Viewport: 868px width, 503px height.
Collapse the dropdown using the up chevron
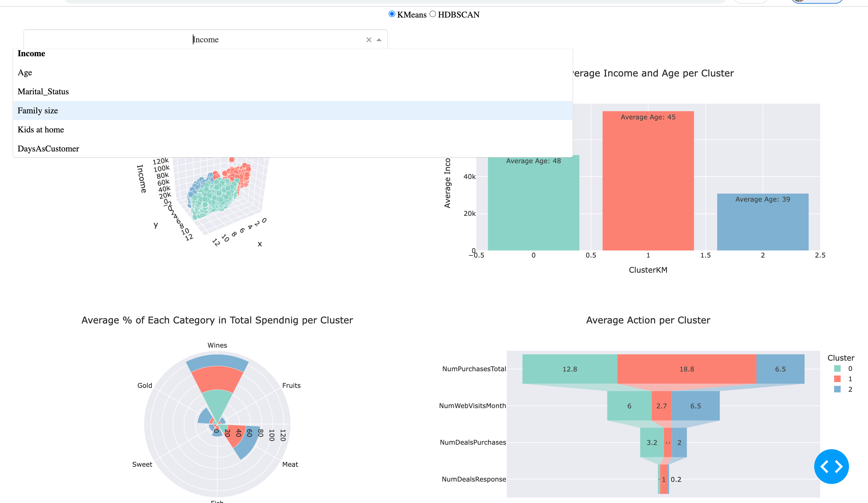pyautogui.click(x=379, y=40)
